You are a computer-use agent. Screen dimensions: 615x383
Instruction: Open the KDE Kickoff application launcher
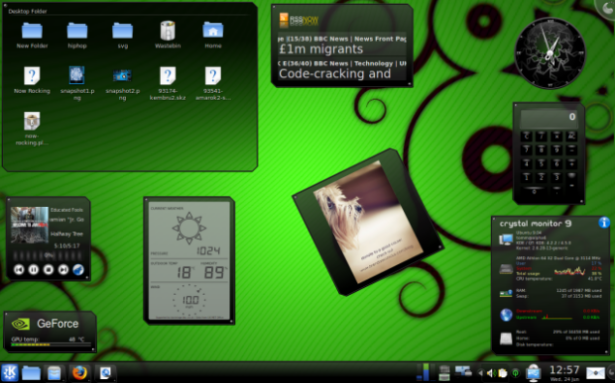coord(10,372)
